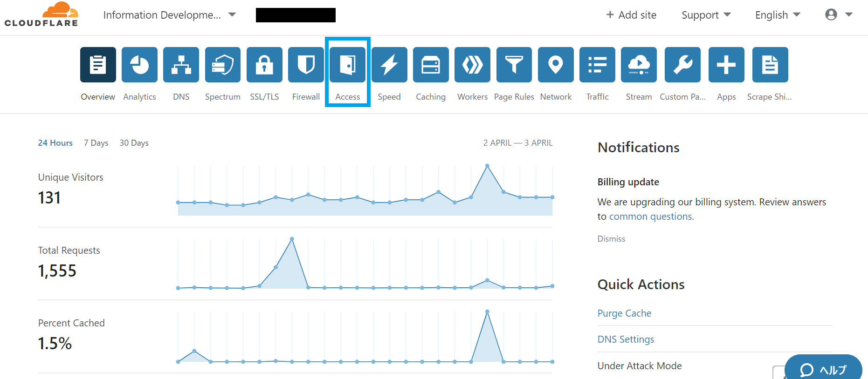The width and height of the screenshot is (868, 379).
Task: Open the Traffic list icon
Action: click(597, 65)
